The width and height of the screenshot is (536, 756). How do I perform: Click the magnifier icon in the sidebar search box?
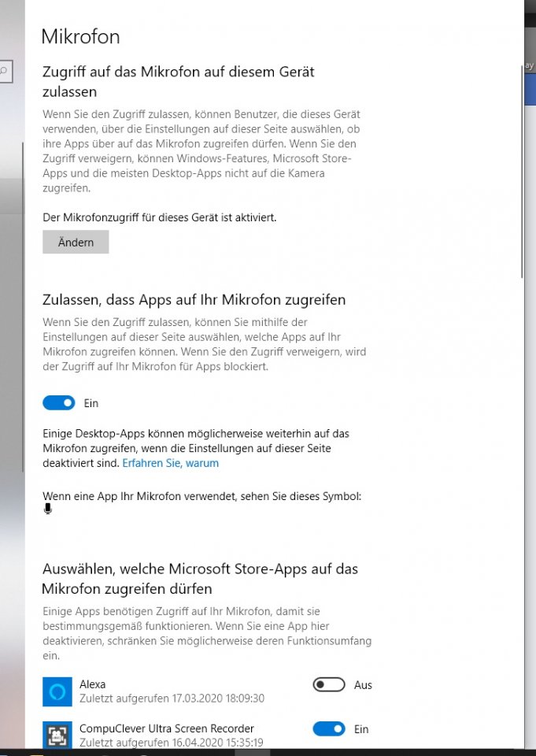(x=4, y=72)
